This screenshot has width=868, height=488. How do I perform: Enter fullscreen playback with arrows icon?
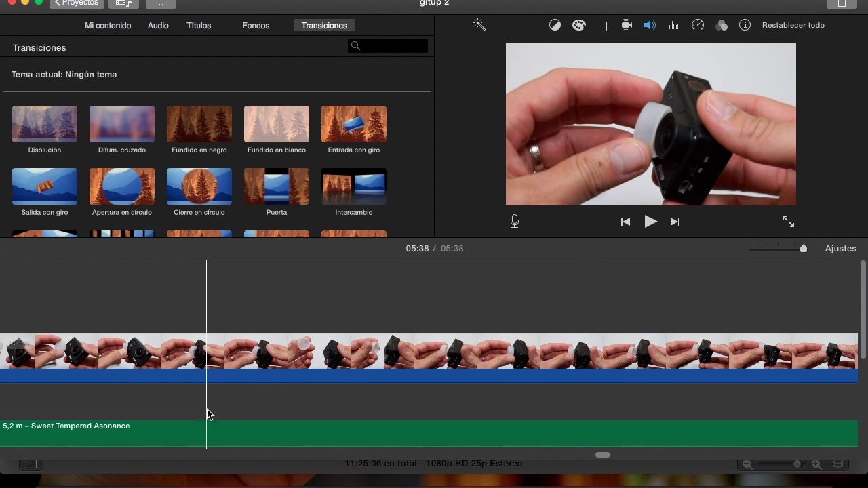[x=788, y=221]
